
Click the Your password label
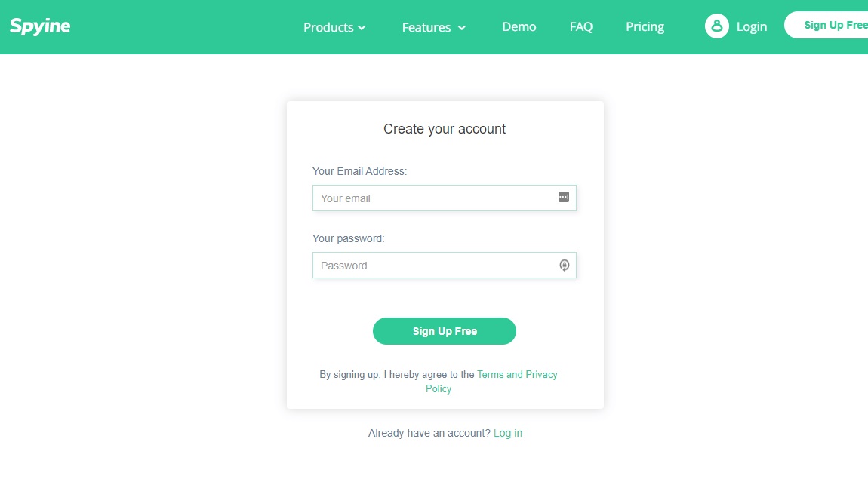tap(348, 238)
